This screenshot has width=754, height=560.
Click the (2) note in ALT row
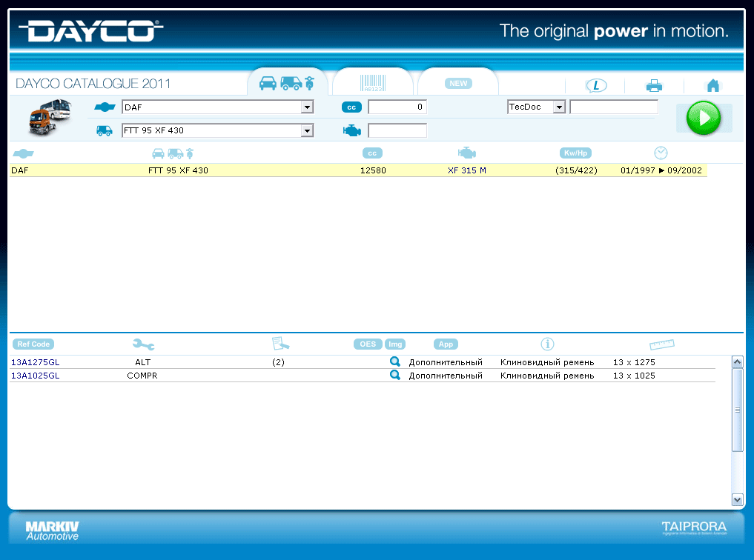[x=279, y=362]
